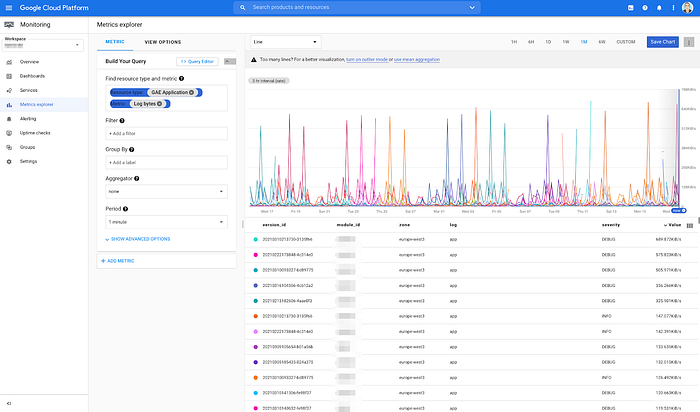Click the Add a filter field
Image resolution: width=700 pixels, height=412 pixels.
tap(167, 133)
